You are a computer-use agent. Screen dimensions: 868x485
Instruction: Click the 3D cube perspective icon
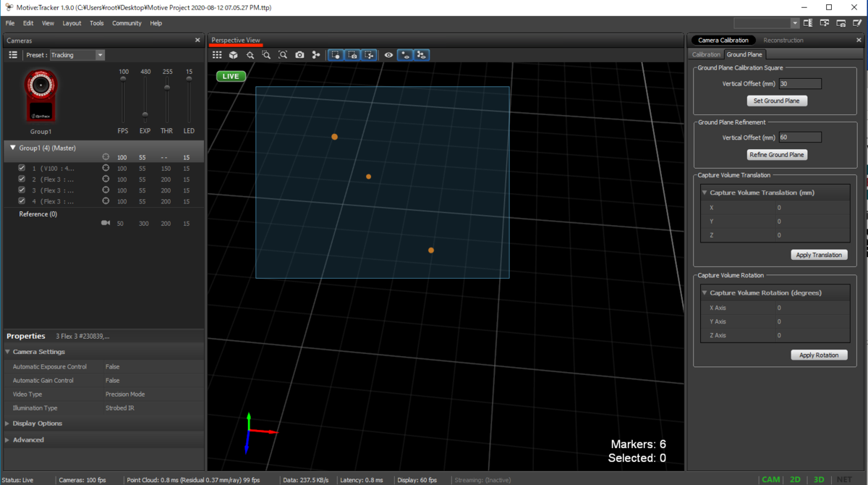234,55
